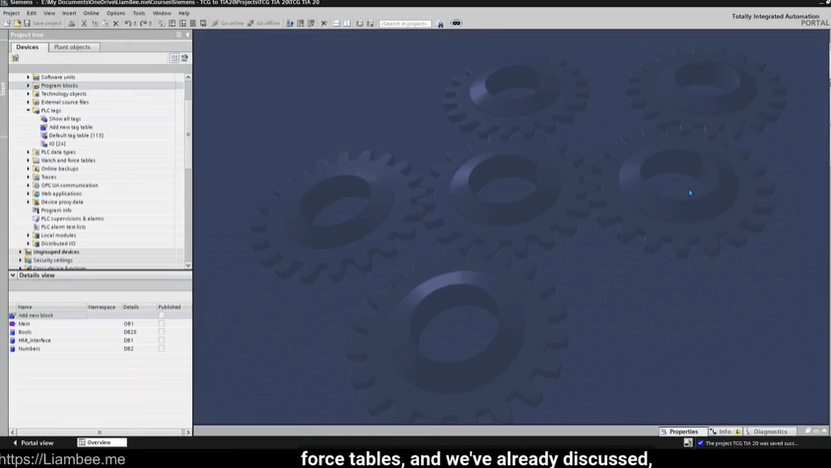Open the Properties inspector tab
This screenshot has height=468, width=831.
click(x=683, y=432)
